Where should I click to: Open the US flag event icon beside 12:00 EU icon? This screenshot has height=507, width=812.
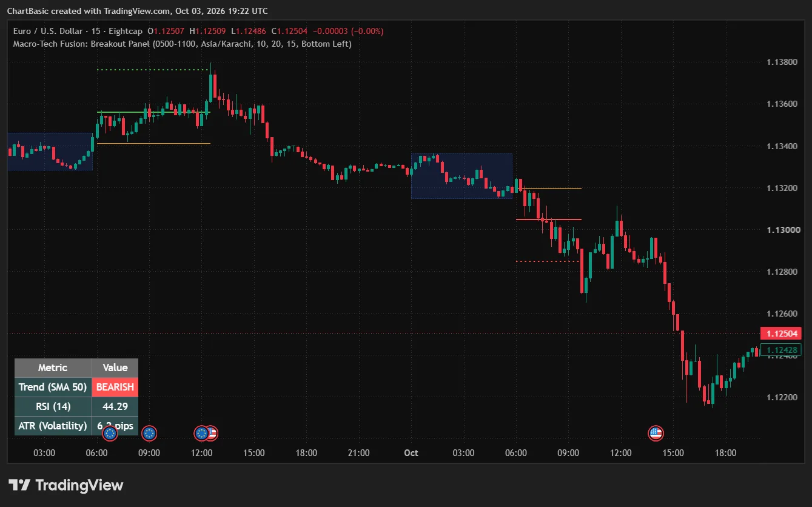pos(212,433)
